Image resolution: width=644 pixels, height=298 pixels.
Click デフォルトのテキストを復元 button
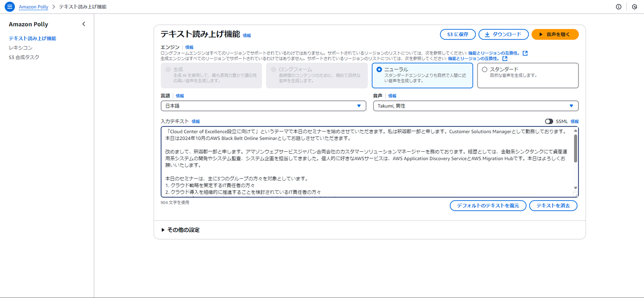pos(488,206)
